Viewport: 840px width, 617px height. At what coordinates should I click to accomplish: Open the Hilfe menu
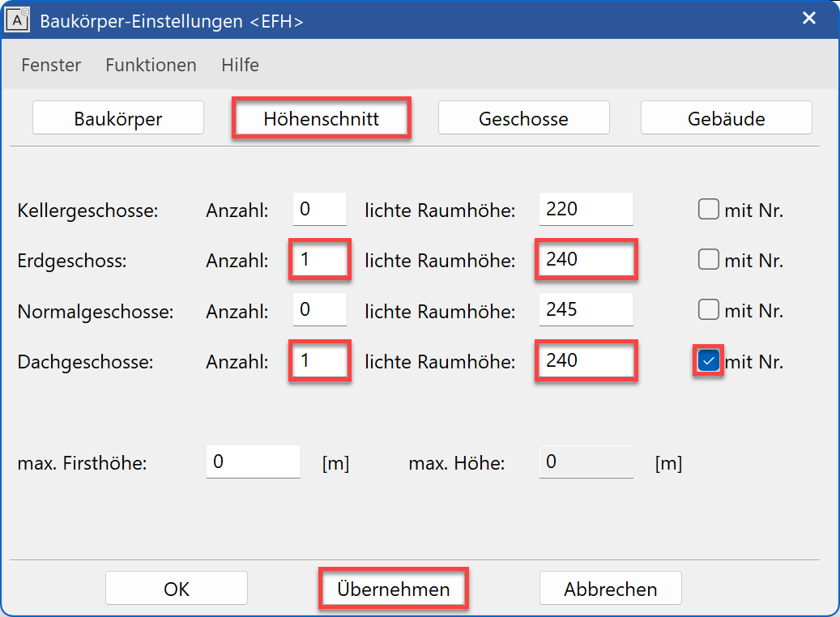[x=240, y=65]
